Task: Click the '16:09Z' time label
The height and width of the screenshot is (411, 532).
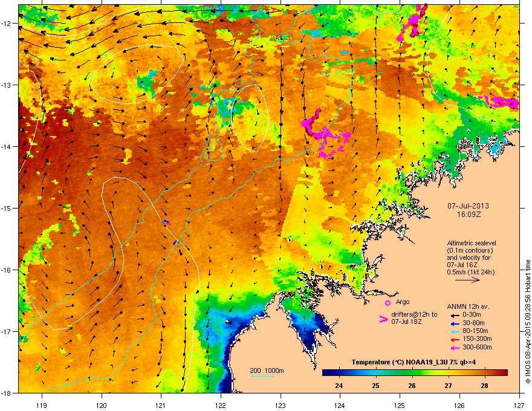Action: pos(469,215)
